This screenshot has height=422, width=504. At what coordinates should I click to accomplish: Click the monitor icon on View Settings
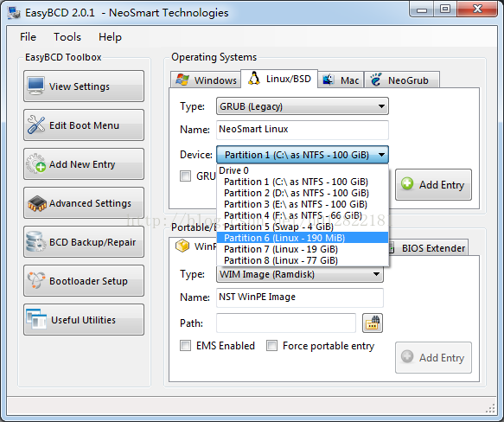click(x=36, y=86)
